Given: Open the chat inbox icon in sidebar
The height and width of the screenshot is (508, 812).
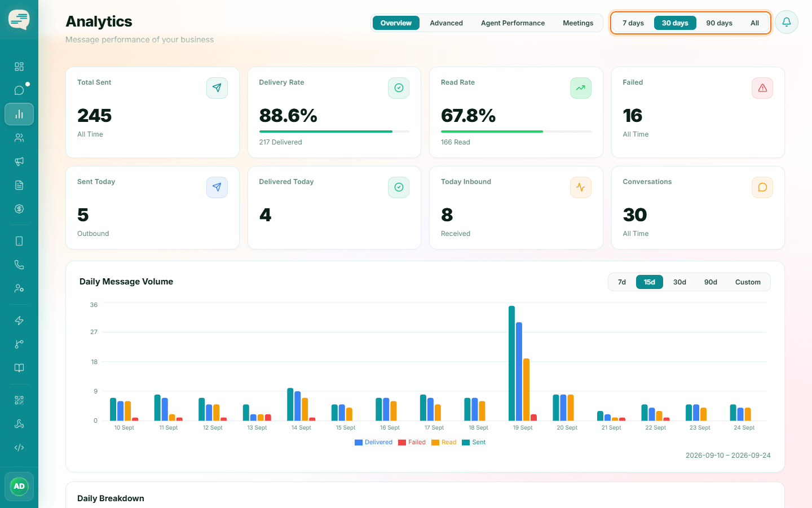Looking at the screenshot, I should click(x=19, y=90).
